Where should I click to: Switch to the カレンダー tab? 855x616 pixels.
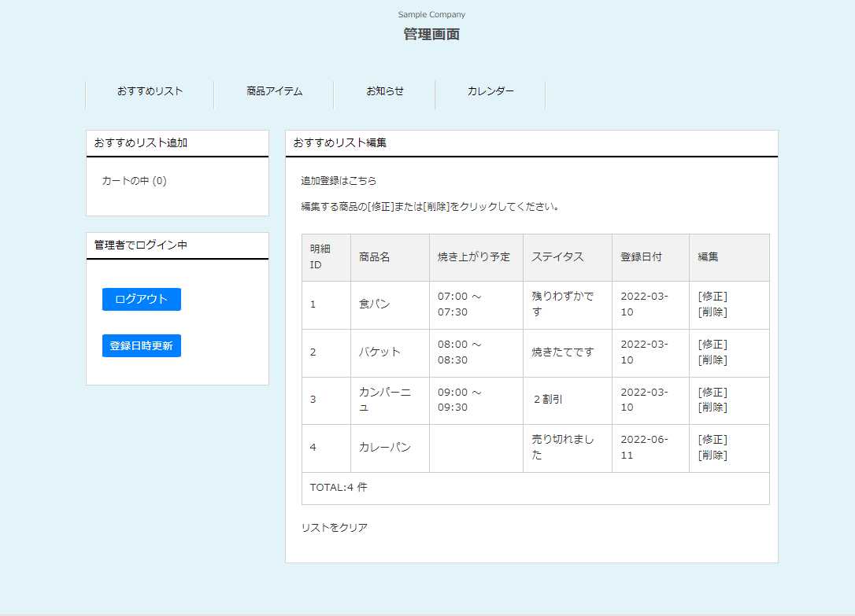(x=490, y=91)
